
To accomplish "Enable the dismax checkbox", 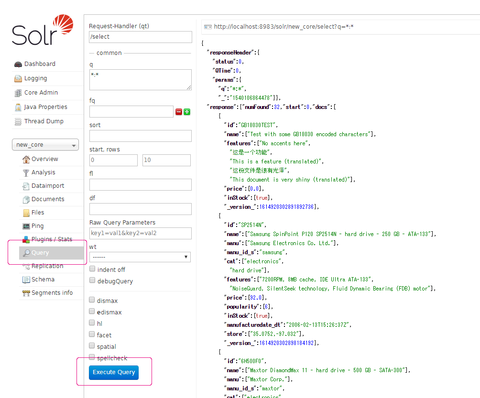I will point(92,300).
